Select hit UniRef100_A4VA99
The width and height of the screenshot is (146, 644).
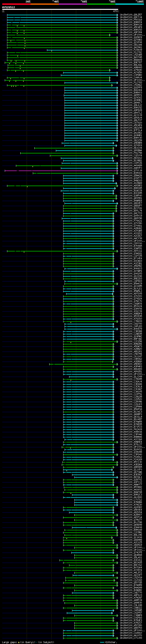coord(131,166)
